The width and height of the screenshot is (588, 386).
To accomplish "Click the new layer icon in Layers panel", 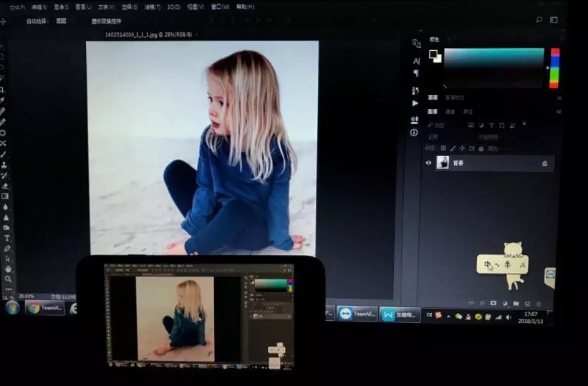I will tap(527, 304).
